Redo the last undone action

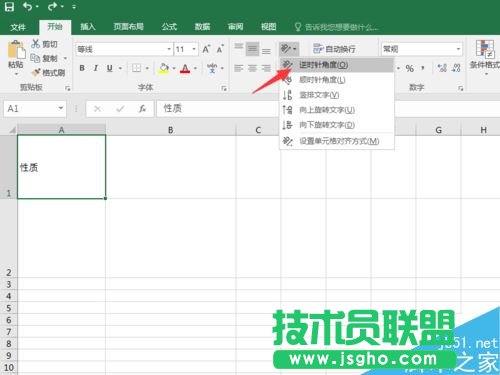(53, 7)
